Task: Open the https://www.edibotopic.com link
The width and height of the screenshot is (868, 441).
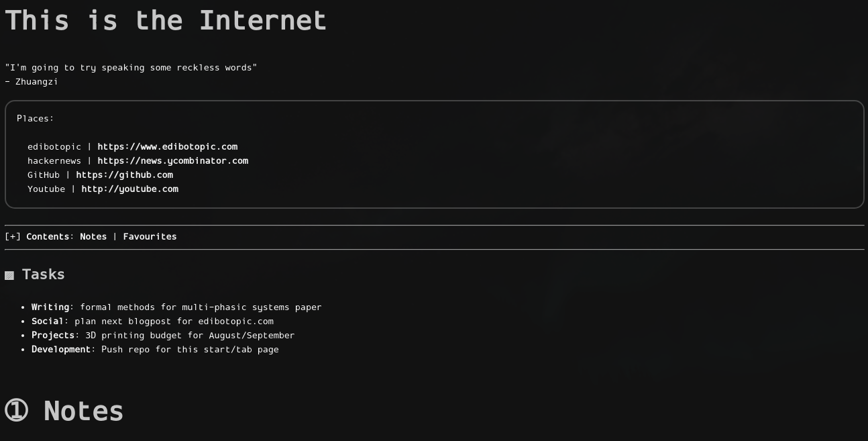Action: tap(167, 146)
